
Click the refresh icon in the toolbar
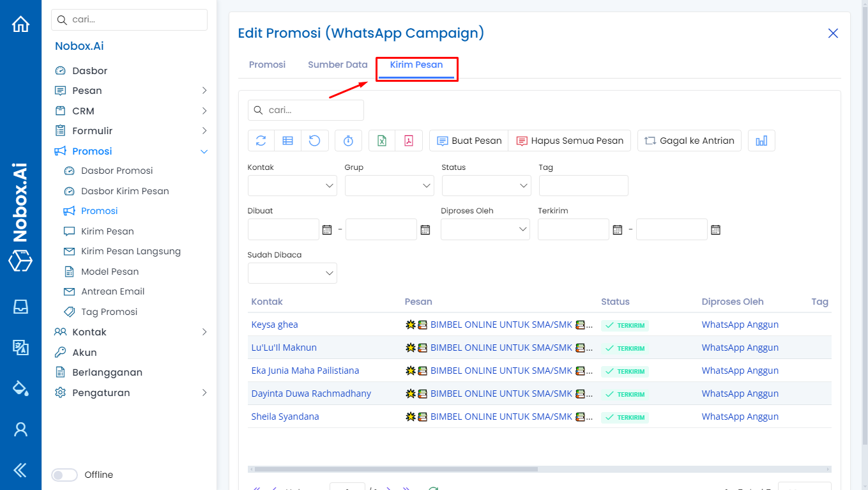click(261, 141)
